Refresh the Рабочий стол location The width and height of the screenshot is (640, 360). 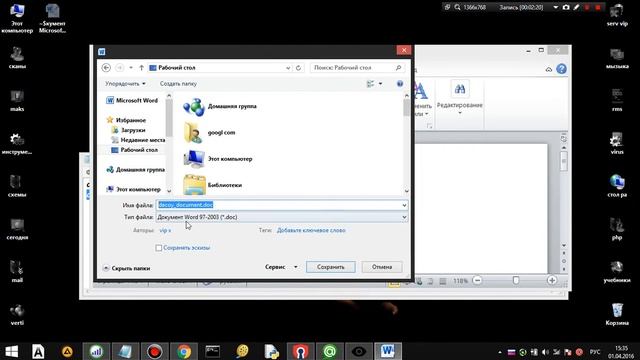point(298,68)
